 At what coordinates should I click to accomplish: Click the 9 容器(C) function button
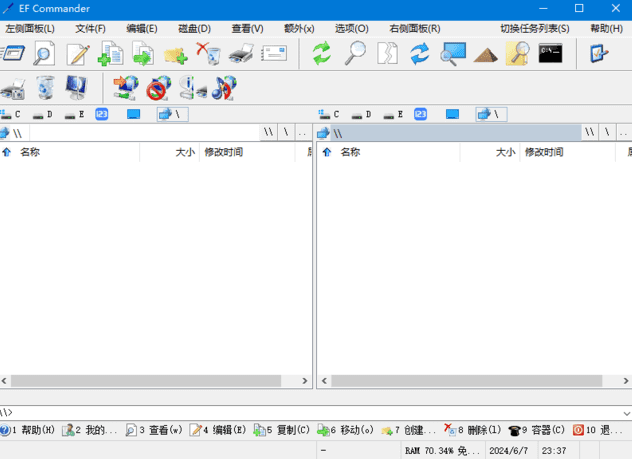(x=536, y=430)
